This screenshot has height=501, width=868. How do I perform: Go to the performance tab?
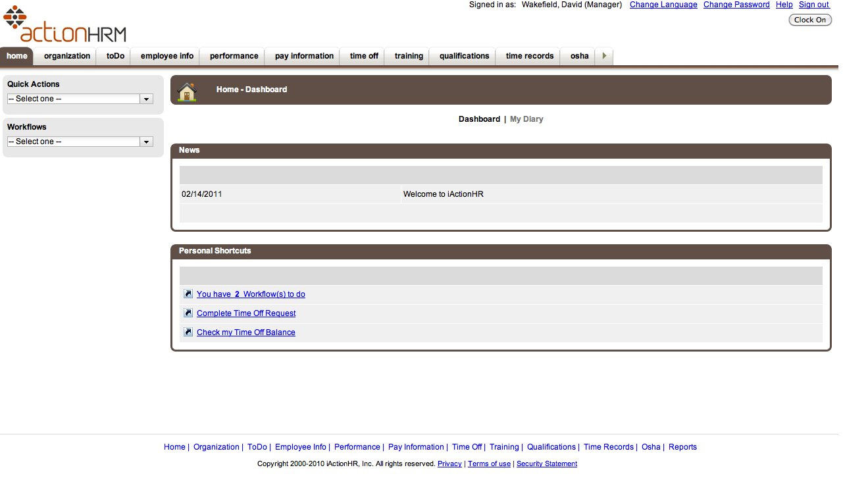[x=234, y=56]
